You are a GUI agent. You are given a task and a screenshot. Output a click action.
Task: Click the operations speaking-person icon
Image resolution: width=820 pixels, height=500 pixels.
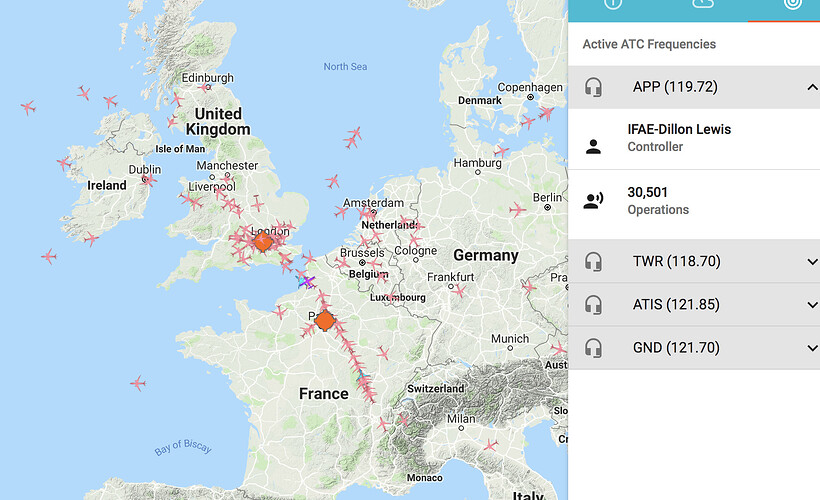coord(593,200)
